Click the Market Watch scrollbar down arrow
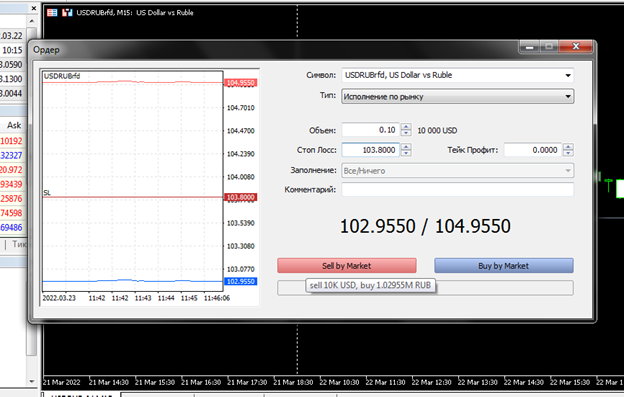 [32, 381]
